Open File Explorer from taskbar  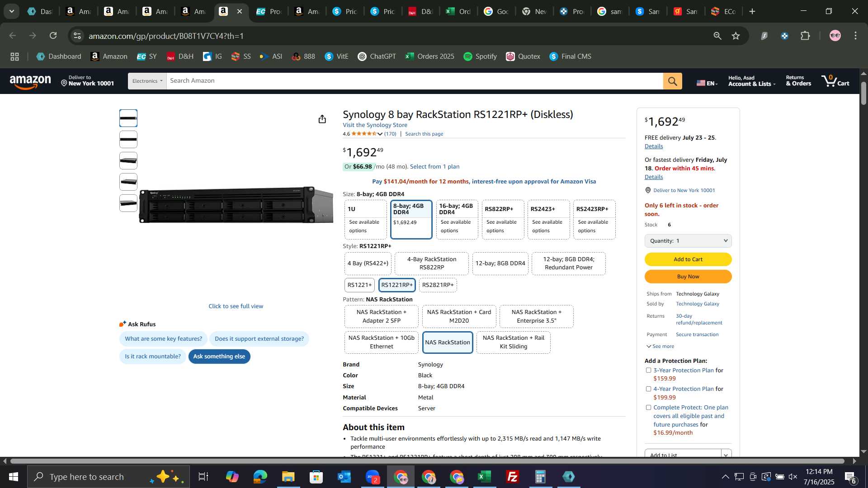(x=288, y=477)
